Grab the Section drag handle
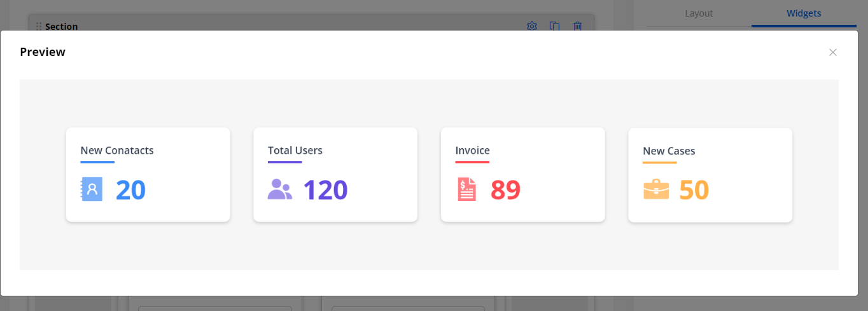Image resolution: width=868 pixels, height=311 pixels. (x=38, y=27)
